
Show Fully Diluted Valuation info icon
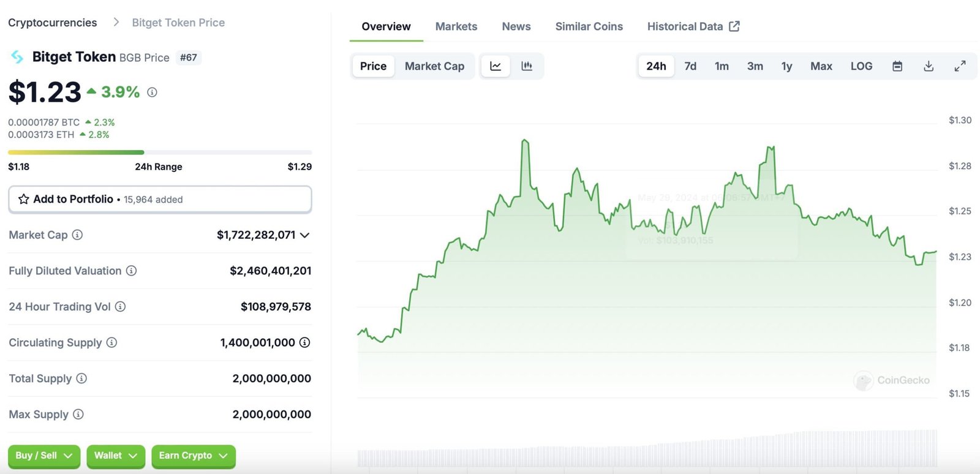pos(131,271)
